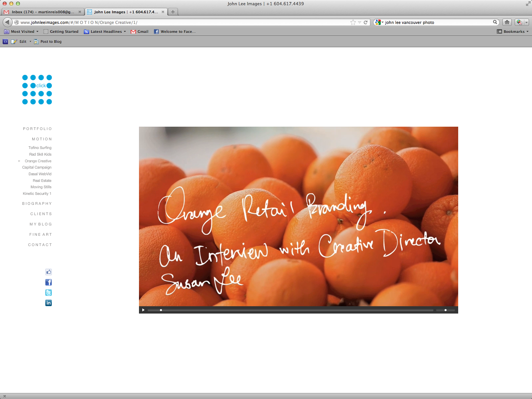Open the Twitter share icon
This screenshot has width=532, height=399.
pos(49,293)
